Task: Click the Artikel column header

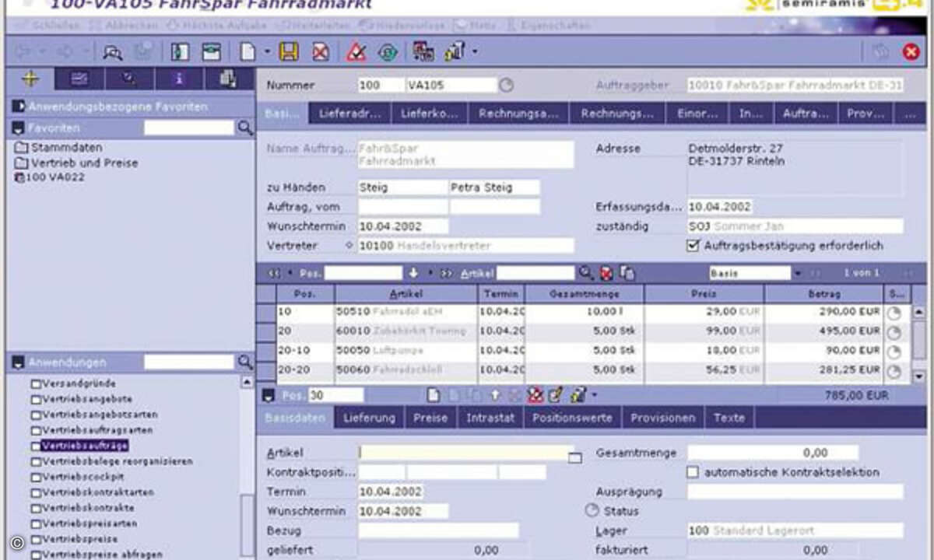Action: pos(406,295)
